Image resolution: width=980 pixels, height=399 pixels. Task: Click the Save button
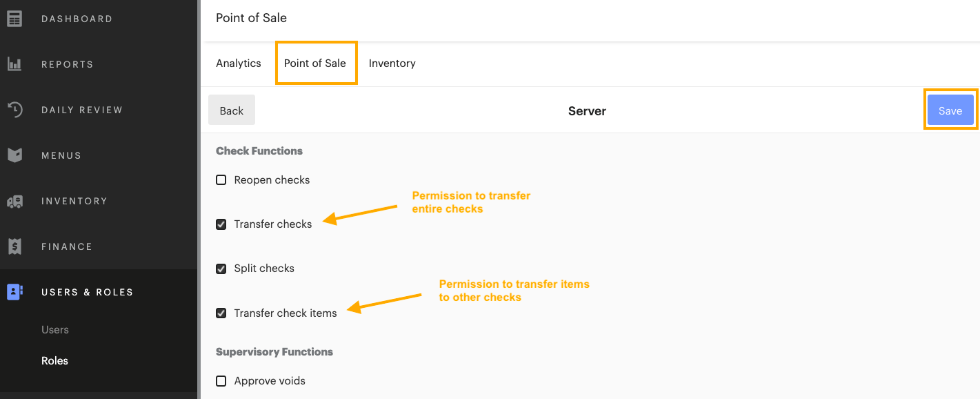(x=950, y=110)
